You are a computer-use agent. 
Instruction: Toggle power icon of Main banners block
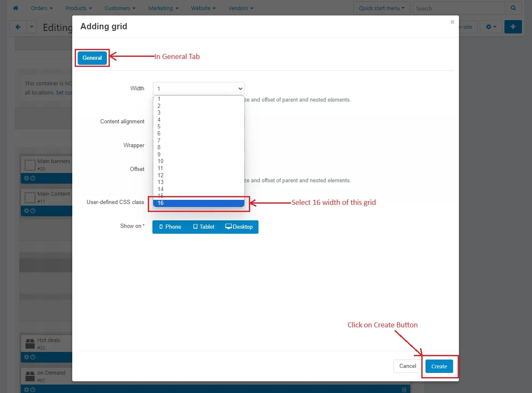33,178
